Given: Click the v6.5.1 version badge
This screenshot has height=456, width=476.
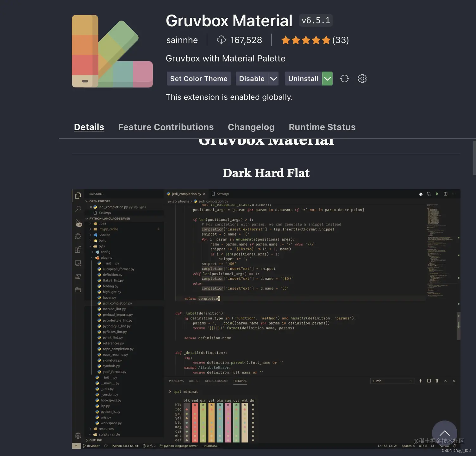Looking at the screenshot, I should 316,21.
